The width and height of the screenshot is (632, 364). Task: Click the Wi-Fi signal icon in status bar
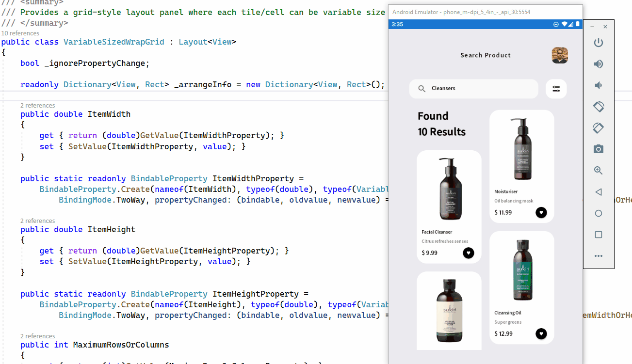[x=564, y=24]
